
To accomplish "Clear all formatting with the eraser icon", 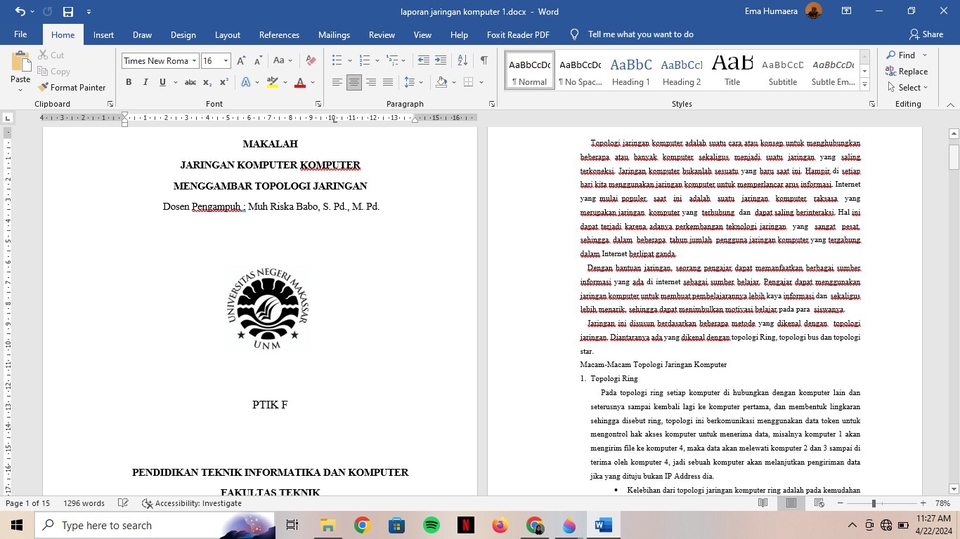I will (x=311, y=61).
